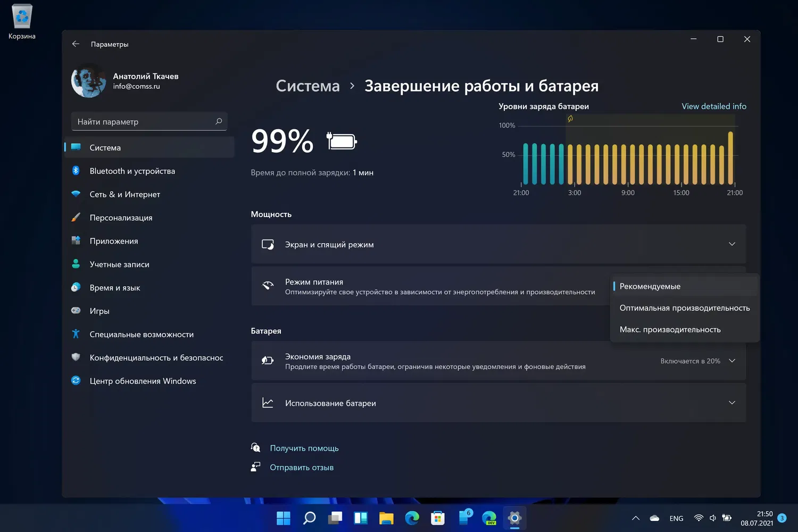Go to Специальные возможности settings
The height and width of the screenshot is (532, 798).
click(149, 335)
